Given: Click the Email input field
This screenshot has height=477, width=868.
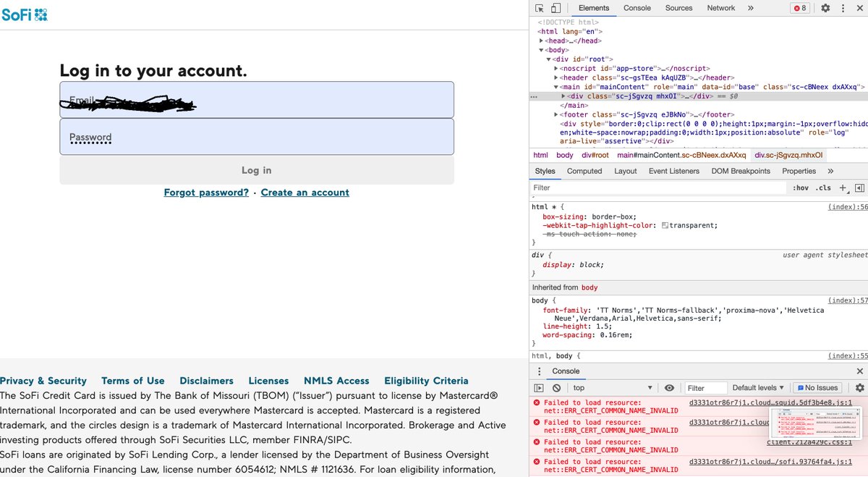Looking at the screenshot, I should (x=257, y=100).
